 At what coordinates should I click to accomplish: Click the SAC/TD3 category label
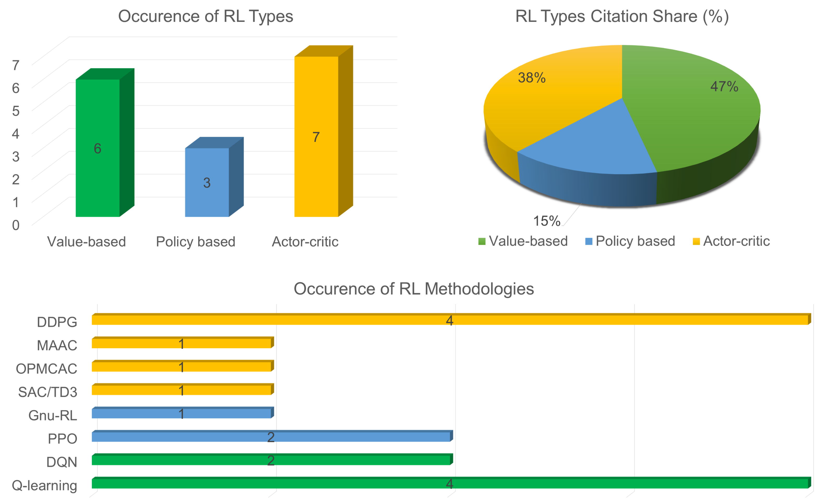pos(47,392)
